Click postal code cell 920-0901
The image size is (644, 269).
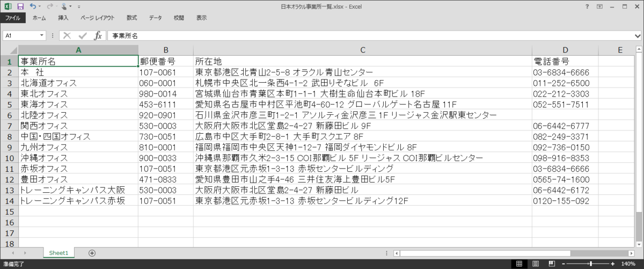(x=166, y=115)
